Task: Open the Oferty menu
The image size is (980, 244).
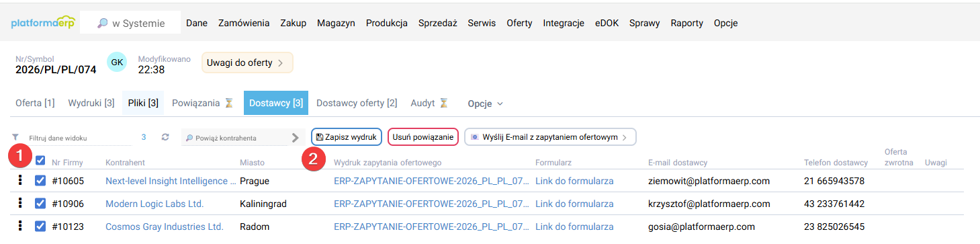Action: coord(519,23)
